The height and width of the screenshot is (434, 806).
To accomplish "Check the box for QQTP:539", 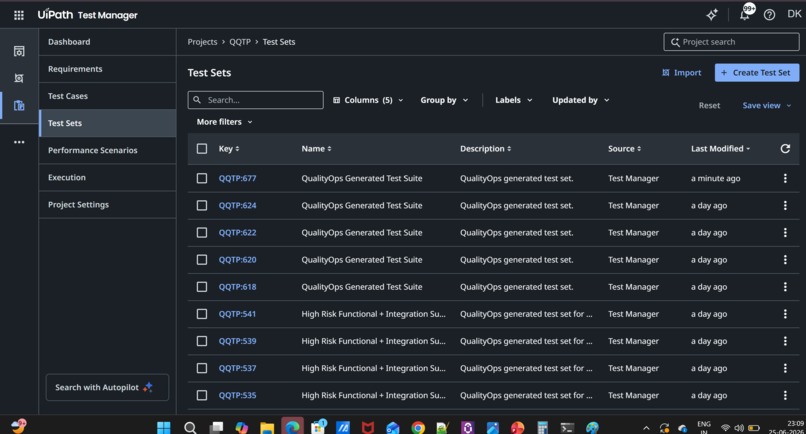I will (x=202, y=341).
